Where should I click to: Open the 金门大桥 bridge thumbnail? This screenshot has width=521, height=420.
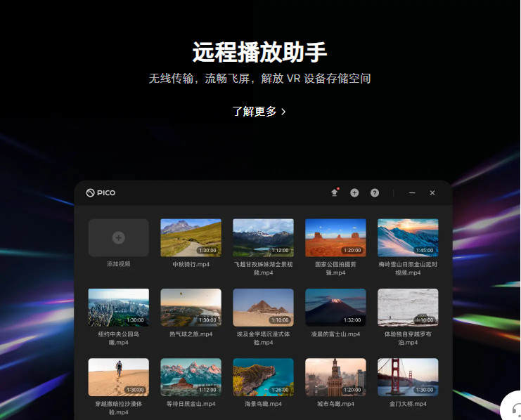(408, 377)
